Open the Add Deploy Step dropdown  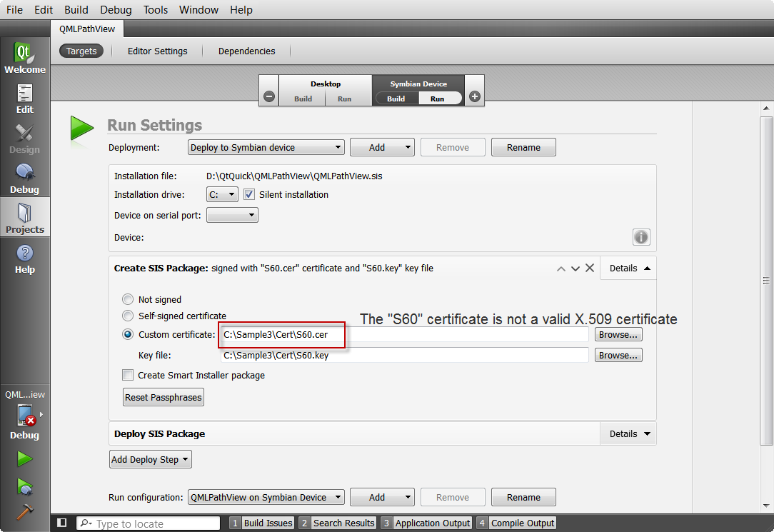coord(150,459)
